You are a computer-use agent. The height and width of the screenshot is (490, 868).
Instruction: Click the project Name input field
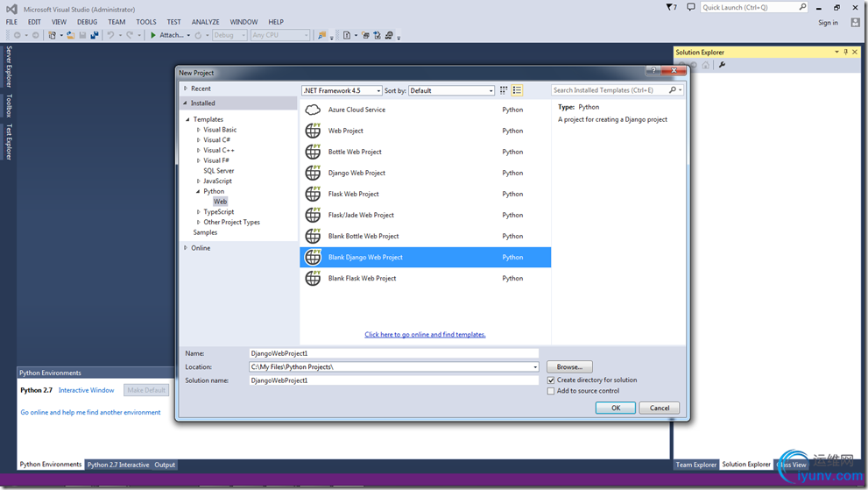point(393,353)
